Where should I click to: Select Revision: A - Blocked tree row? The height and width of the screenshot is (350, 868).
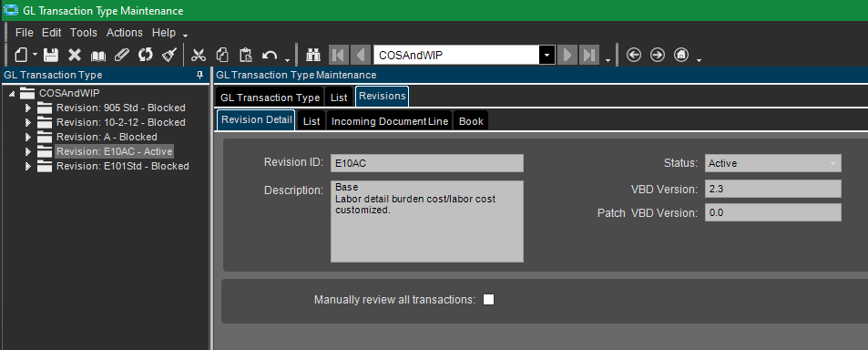(107, 137)
